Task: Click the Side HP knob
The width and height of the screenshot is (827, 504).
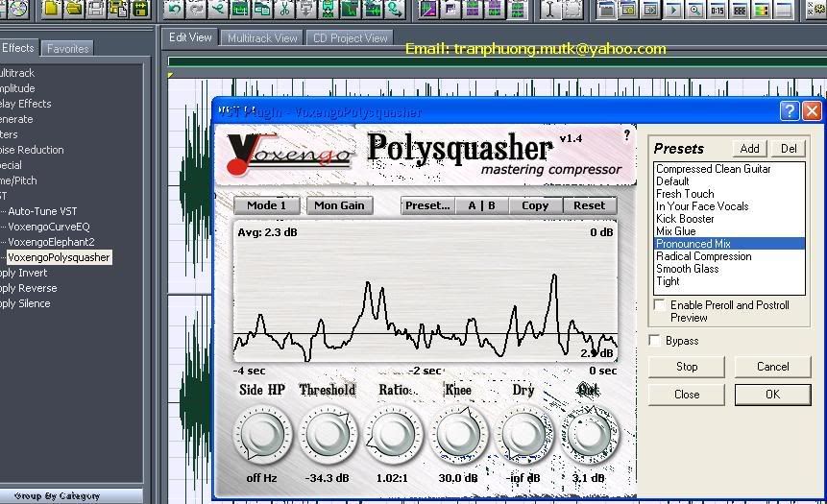Action: [x=262, y=435]
